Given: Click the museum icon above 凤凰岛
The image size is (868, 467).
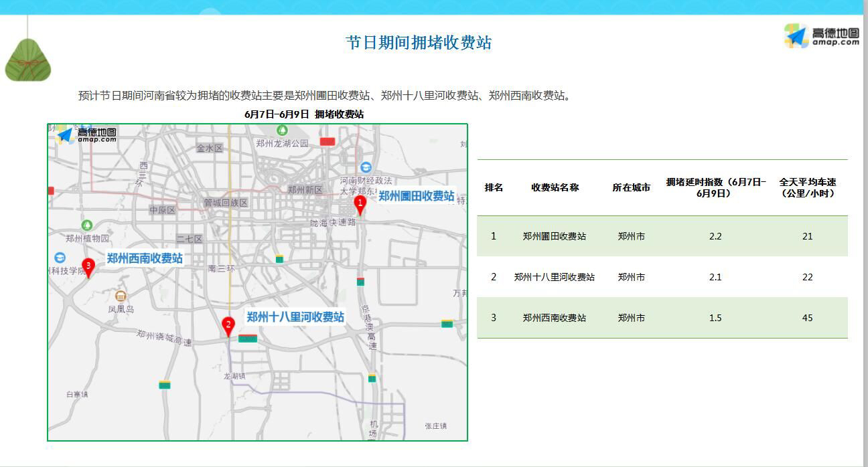Looking at the screenshot, I should (121, 296).
